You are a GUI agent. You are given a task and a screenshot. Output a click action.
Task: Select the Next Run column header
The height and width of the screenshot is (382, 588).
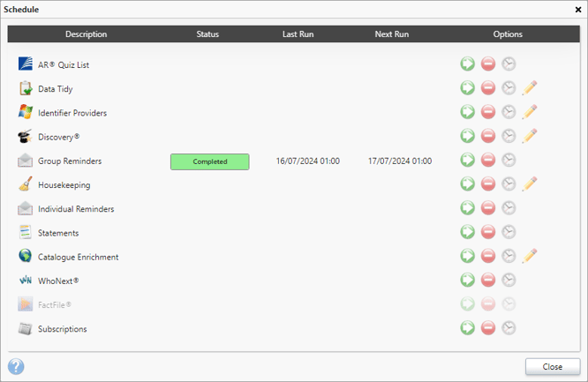tap(392, 34)
